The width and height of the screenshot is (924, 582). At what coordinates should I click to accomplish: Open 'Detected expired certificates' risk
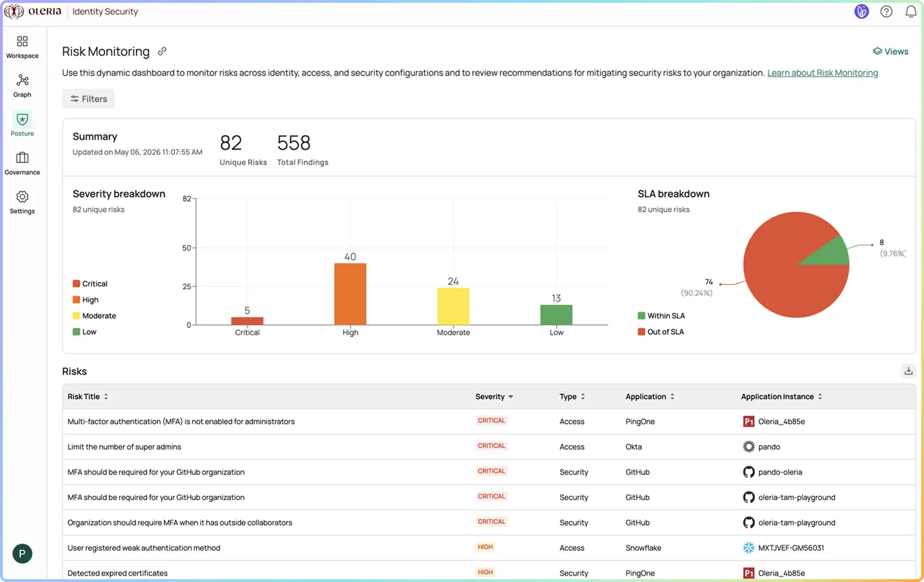point(117,573)
